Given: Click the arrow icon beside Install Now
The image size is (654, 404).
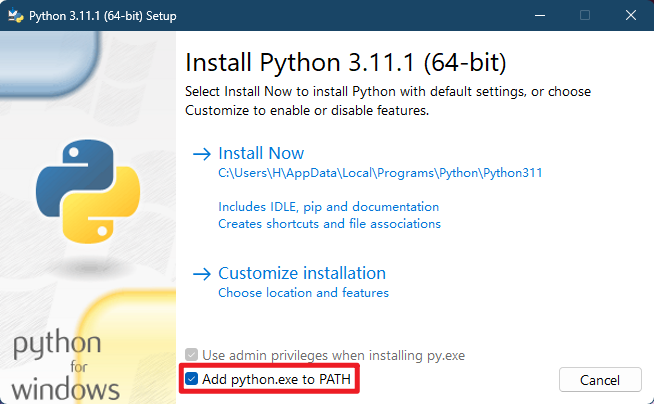Looking at the screenshot, I should (201, 154).
